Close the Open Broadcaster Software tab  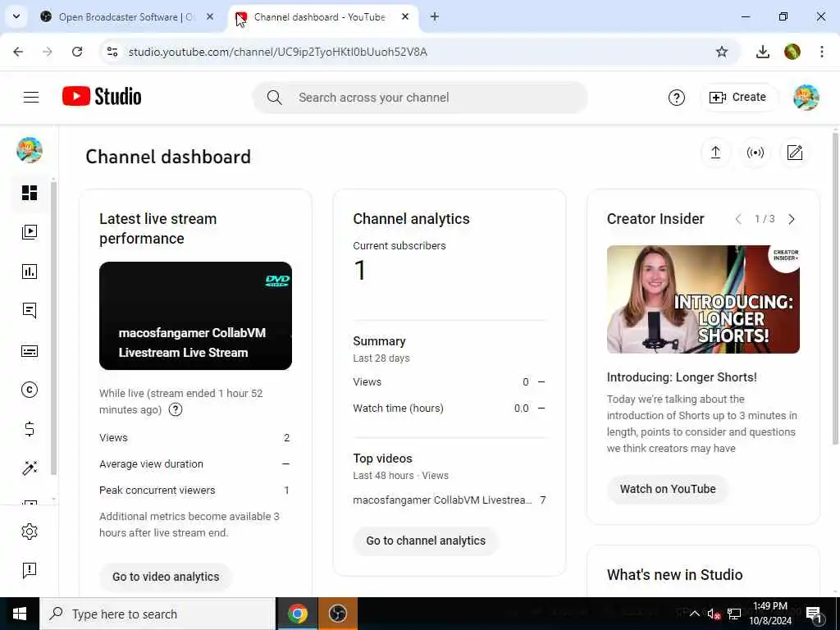(210, 16)
